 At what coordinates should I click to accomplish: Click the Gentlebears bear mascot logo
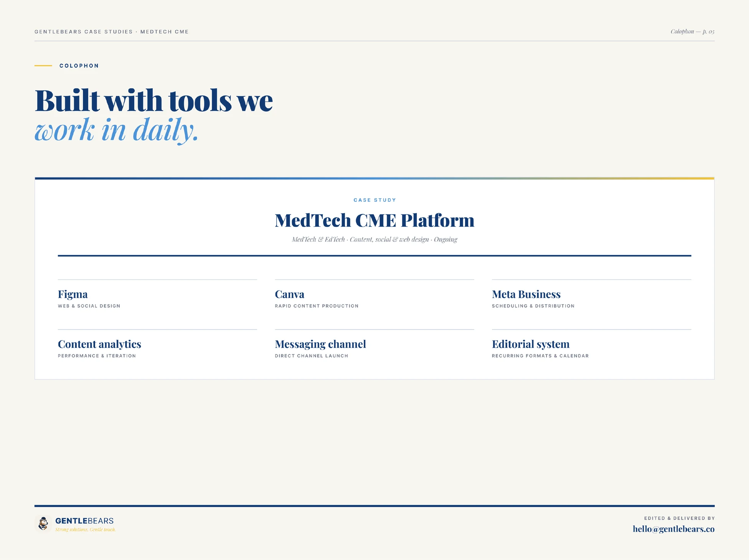pyautogui.click(x=43, y=524)
